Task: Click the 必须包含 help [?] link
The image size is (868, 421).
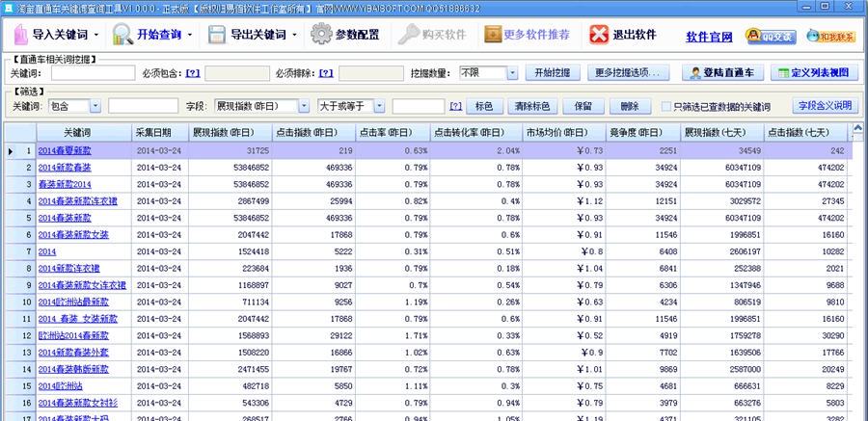Action: point(193,73)
